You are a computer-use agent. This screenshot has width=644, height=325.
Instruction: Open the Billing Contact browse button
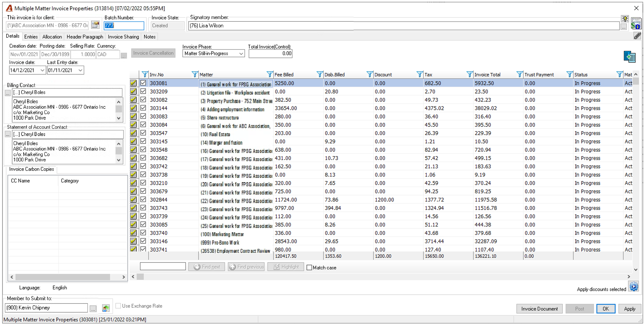(8, 93)
